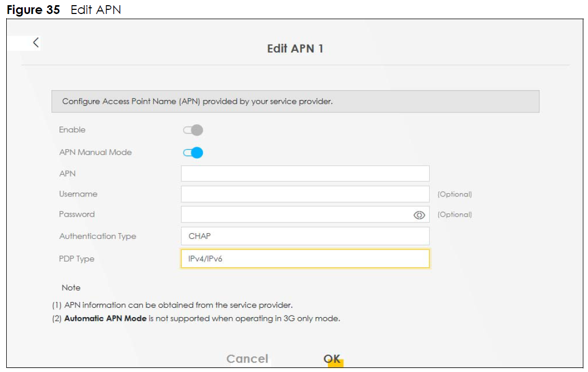Click the PDP Type label
Screen dimensions: 588x372
[77, 259]
